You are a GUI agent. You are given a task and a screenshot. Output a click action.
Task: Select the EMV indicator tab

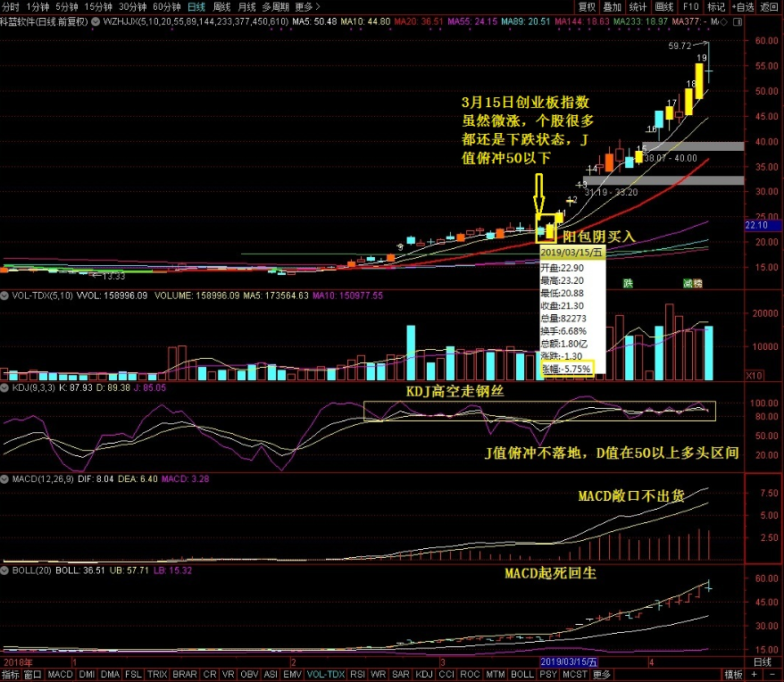point(292,675)
